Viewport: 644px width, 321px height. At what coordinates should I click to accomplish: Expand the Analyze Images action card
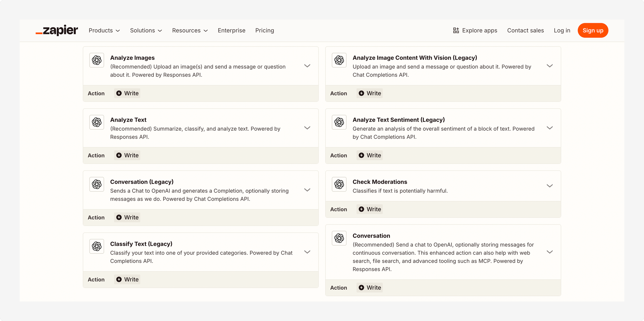[307, 66]
